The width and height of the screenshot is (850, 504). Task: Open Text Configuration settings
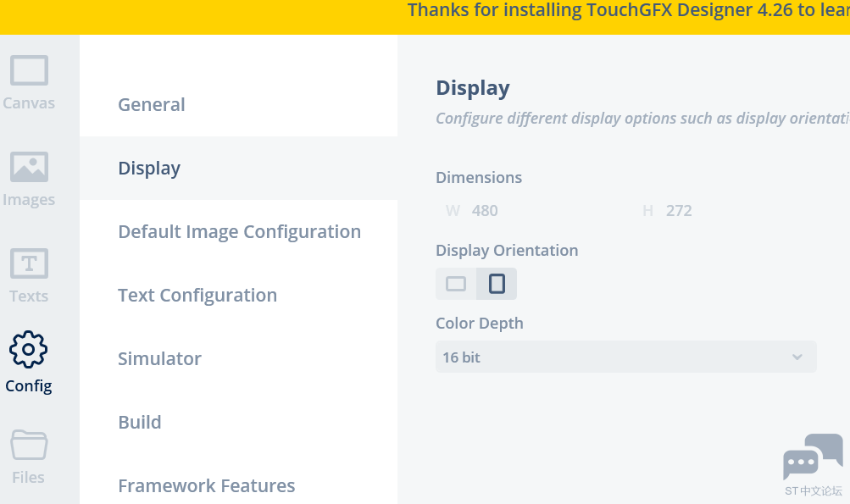click(238, 295)
